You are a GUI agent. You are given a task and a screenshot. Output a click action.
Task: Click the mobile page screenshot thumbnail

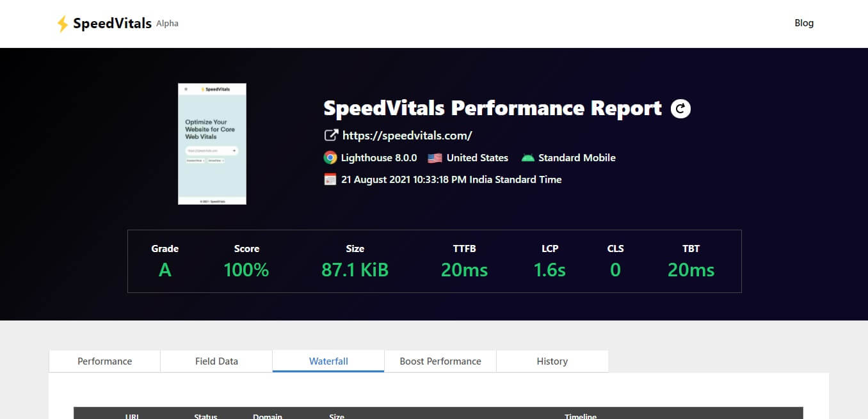click(x=212, y=144)
